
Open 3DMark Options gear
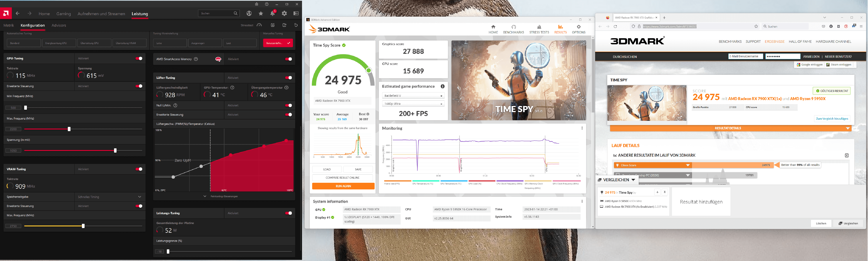pyautogui.click(x=579, y=29)
